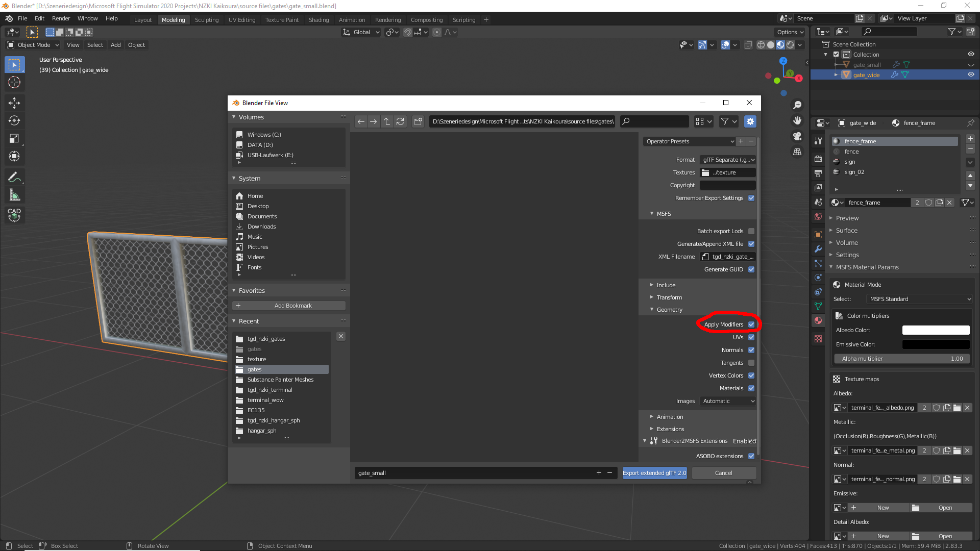
Task: Hide gate_wide with its eye icon
Action: coord(971,74)
